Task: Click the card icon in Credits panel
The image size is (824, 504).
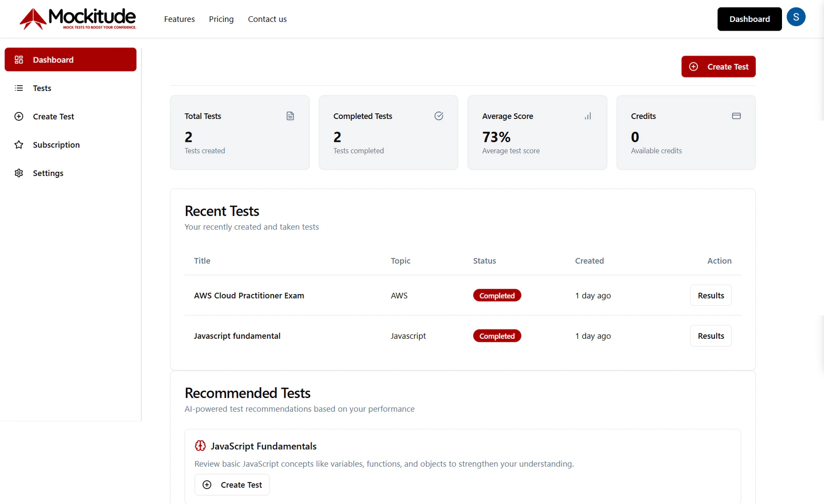Action: [736, 116]
